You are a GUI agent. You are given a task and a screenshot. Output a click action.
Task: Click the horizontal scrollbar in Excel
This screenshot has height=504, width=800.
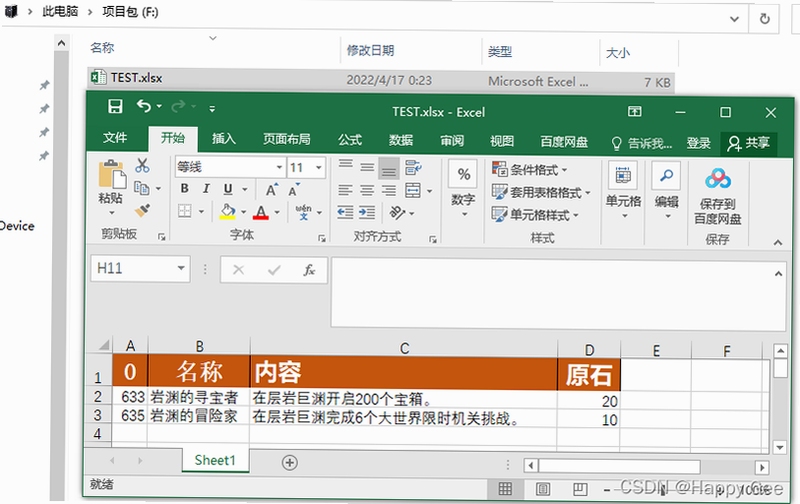[620, 466]
